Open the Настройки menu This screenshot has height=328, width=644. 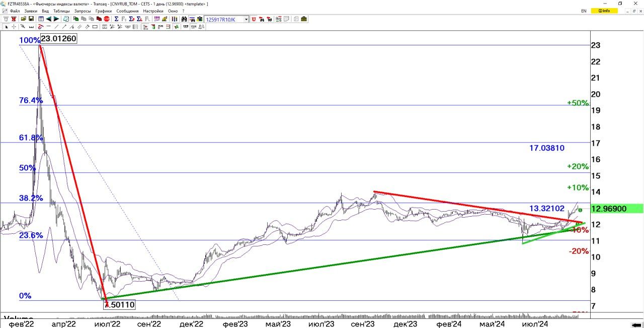(x=152, y=11)
